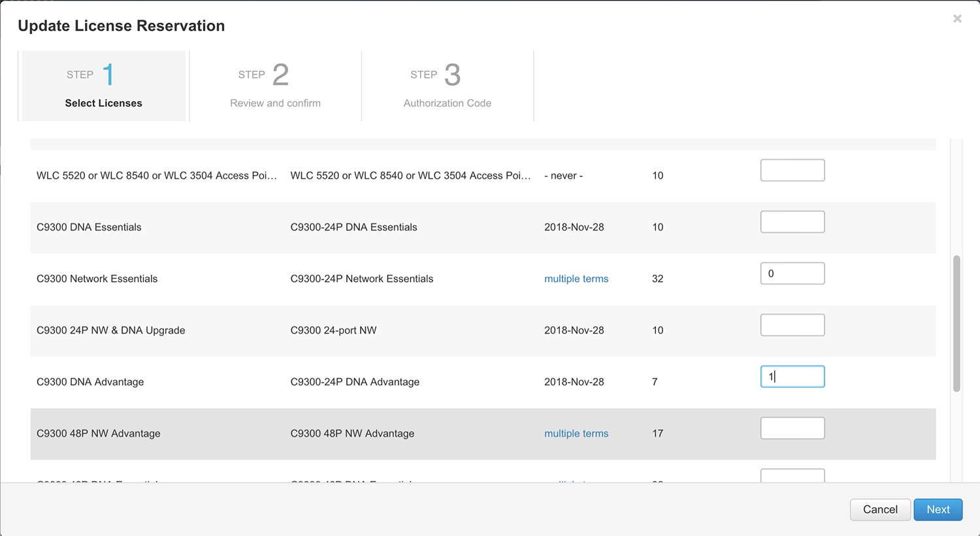Click C9300 24-port NW description
Image resolution: width=980 pixels, height=536 pixels.
[x=333, y=330]
